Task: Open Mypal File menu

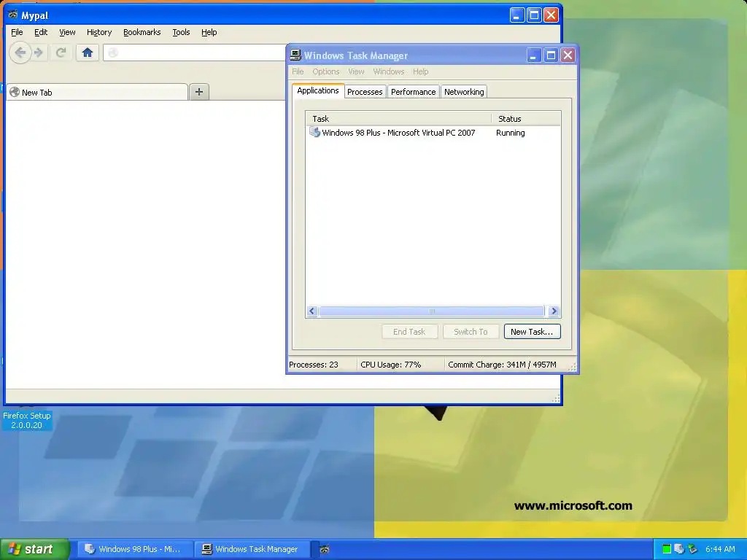Action: click(x=17, y=32)
